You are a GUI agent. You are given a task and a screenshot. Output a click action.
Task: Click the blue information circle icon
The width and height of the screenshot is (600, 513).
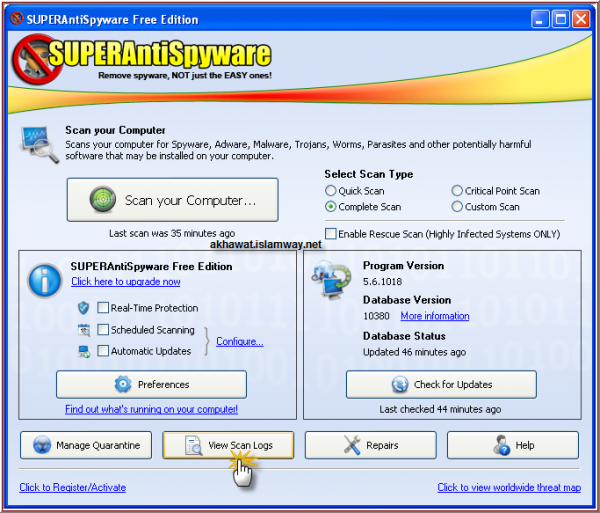pos(45,281)
